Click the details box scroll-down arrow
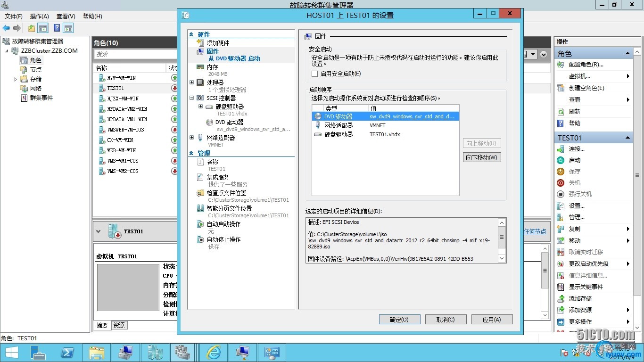Screen dimensions: 644x362 (x=502, y=258)
